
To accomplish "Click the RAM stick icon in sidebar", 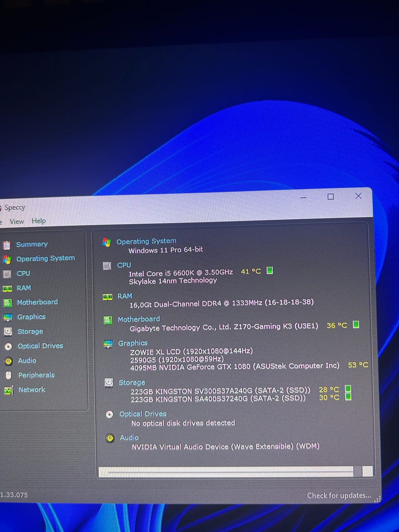I will pyautogui.click(x=7, y=288).
